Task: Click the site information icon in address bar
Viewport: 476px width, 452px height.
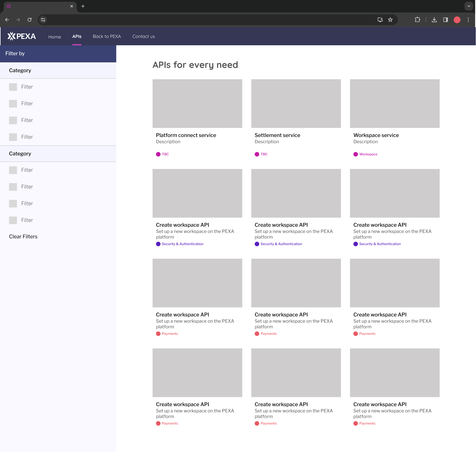Action: click(43, 20)
